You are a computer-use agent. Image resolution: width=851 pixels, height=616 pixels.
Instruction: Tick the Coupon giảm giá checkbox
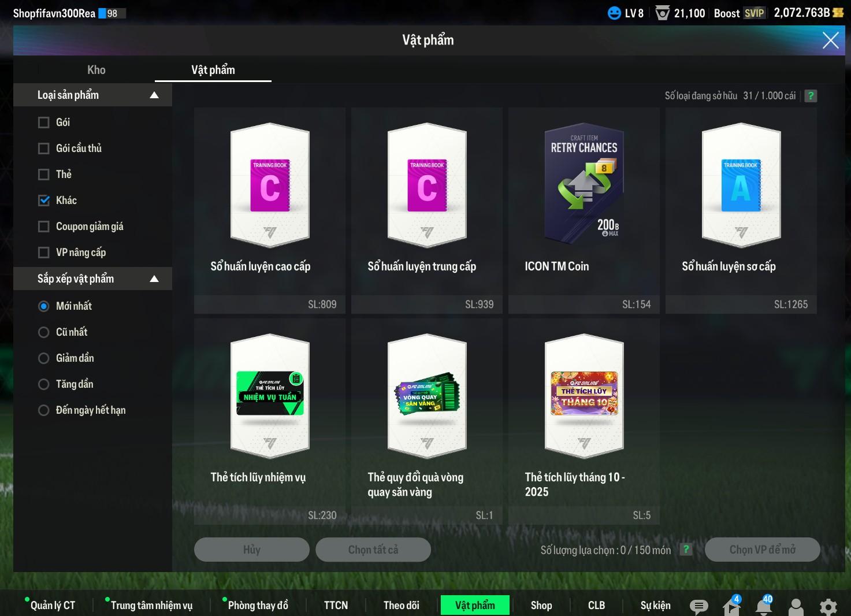[44, 227]
